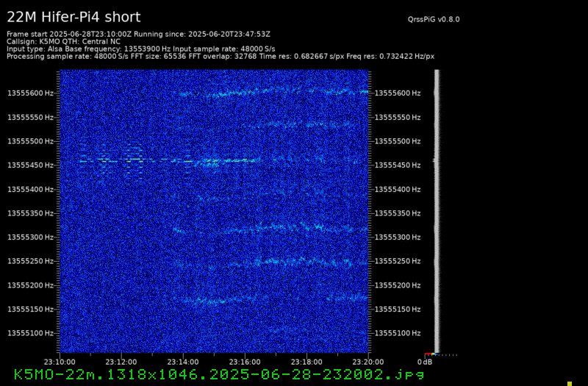Select the "QrssPiG v0.8.0" version label
Viewport: 588px width, 386px height.
tap(434, 20)
